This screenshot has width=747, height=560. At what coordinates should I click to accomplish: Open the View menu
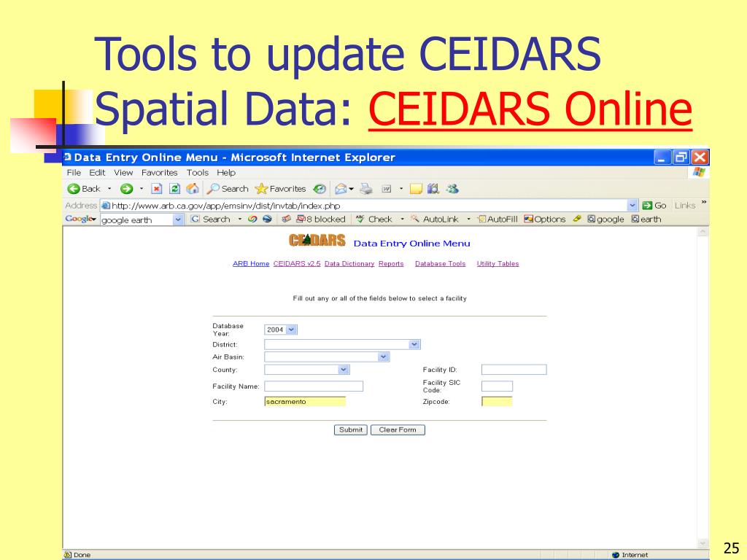tap(123, 172)
